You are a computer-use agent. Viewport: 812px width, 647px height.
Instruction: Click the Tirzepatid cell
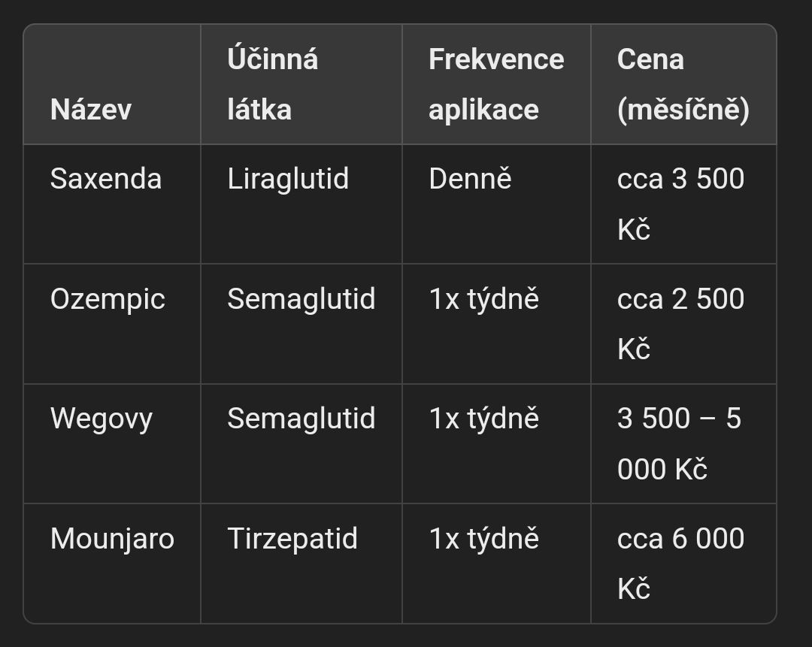(301, 563)
